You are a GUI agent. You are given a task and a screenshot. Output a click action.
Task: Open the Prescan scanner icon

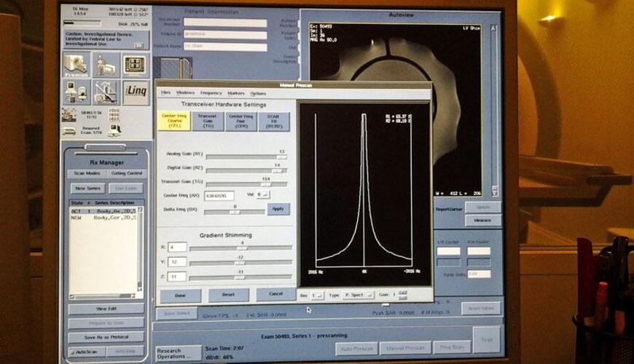click(x=77, y=65)
